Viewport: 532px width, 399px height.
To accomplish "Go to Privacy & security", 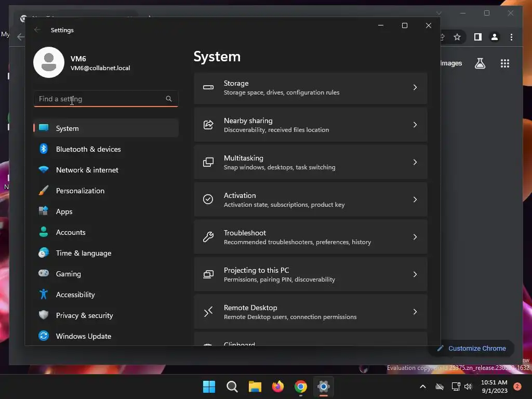I will [106, 315].
